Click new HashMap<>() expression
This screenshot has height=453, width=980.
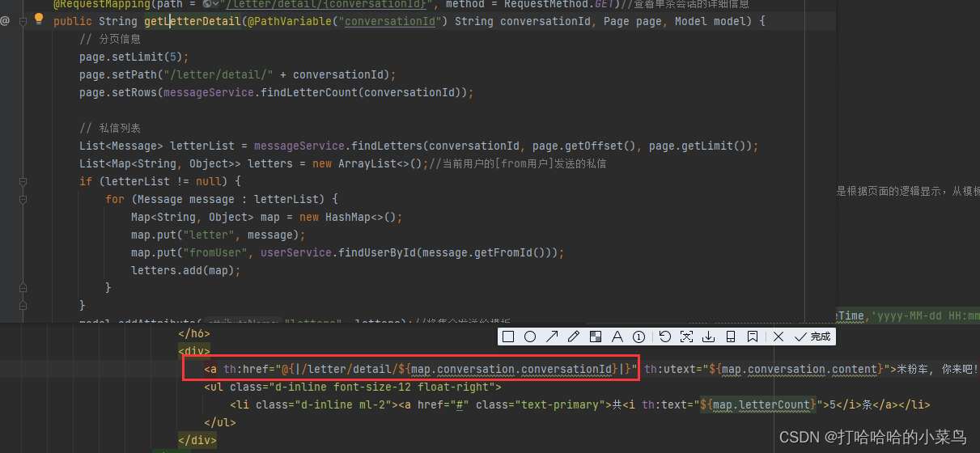tap(348, 217)
